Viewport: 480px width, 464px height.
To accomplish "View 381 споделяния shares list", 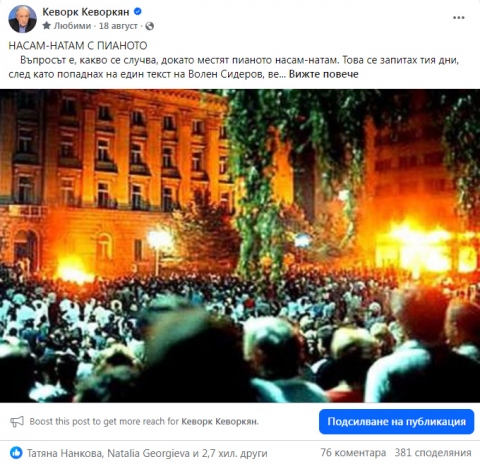I will coord(433,453).
